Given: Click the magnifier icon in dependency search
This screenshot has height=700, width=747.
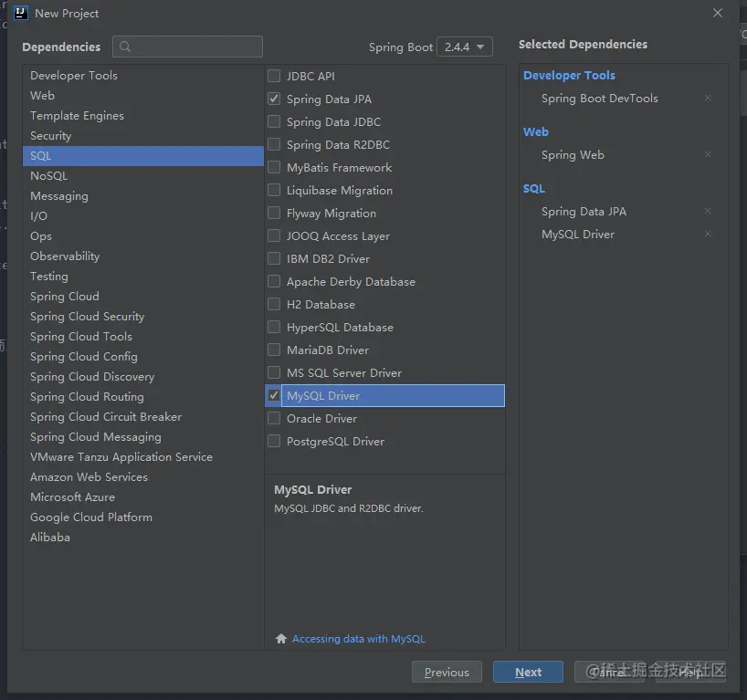Looking at the screenshot, I should point(125,47).
